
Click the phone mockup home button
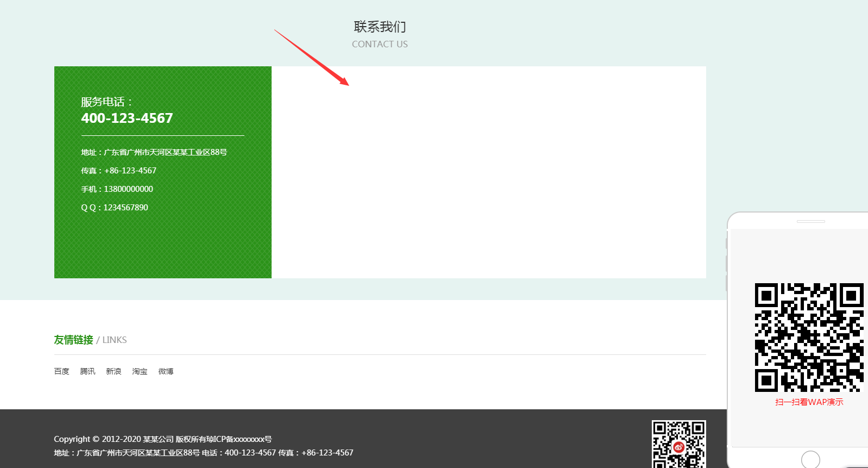click(810, 459)
